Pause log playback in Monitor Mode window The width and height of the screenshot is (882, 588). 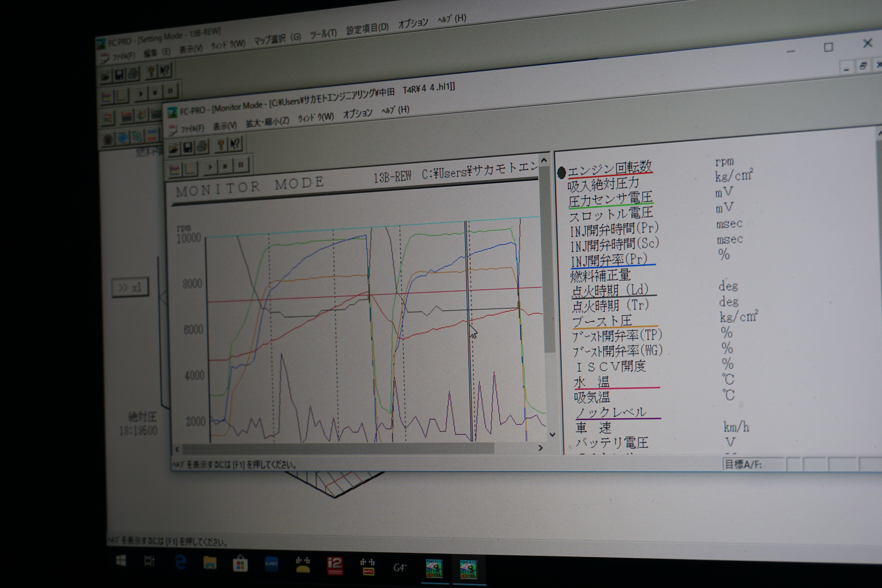(x=241, y=165)
